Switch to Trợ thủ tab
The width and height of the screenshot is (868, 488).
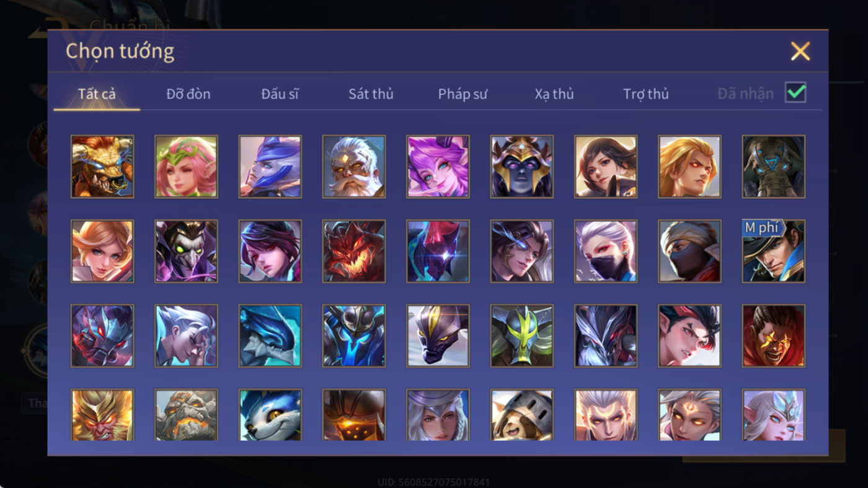646,94
